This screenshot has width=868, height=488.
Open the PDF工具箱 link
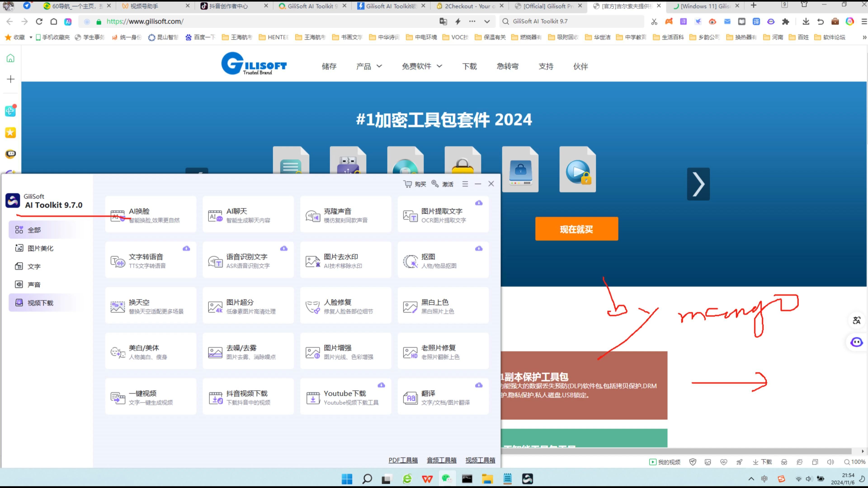click(x=403, y=460)
